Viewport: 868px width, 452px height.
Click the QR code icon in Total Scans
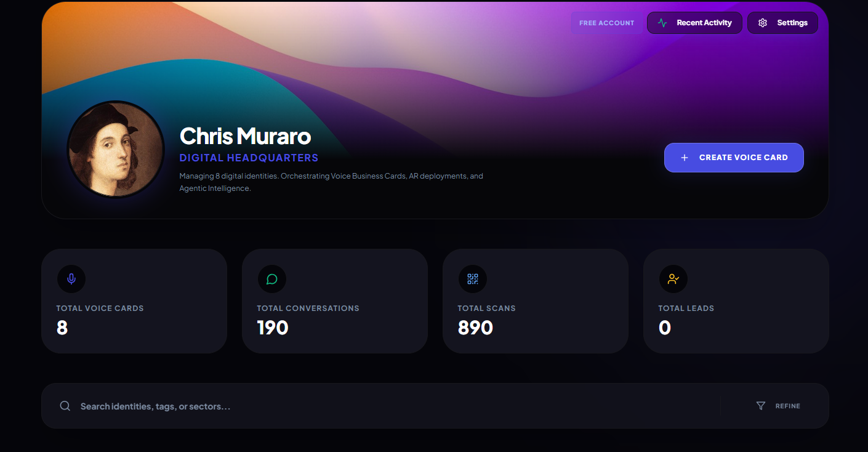click(x=473, y=279)
